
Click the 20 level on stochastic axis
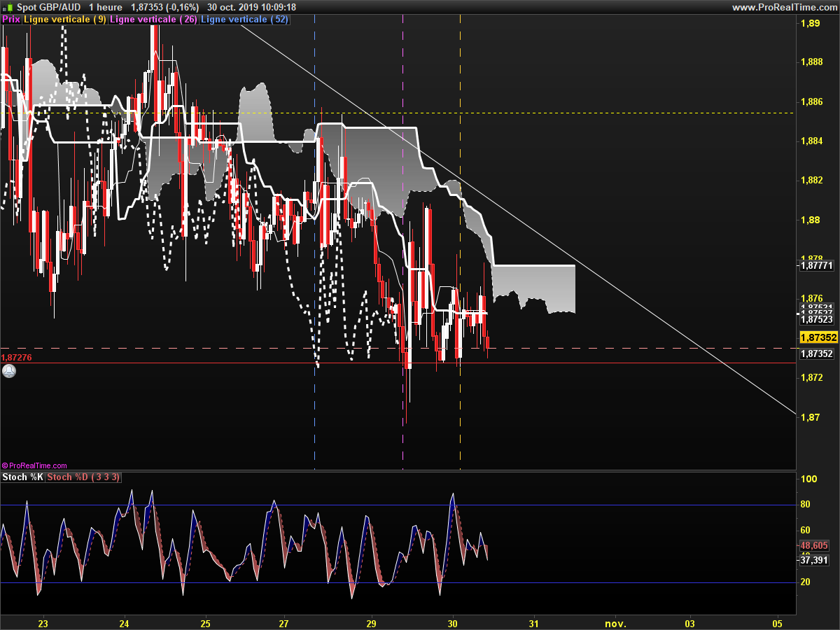(806, 582)
